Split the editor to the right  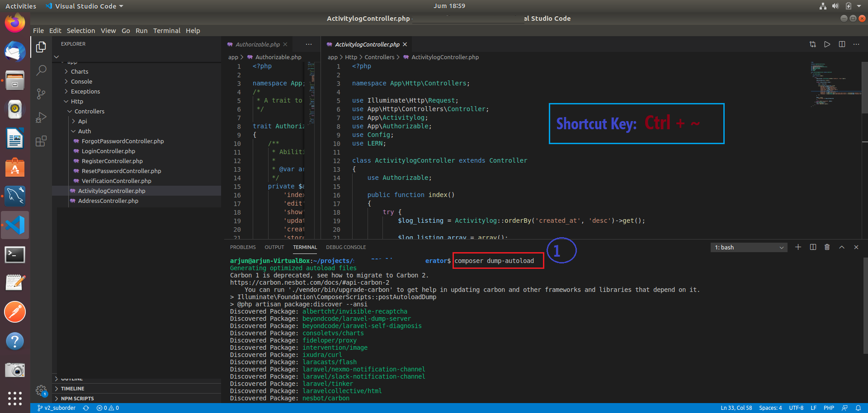(x=842, y=44)
